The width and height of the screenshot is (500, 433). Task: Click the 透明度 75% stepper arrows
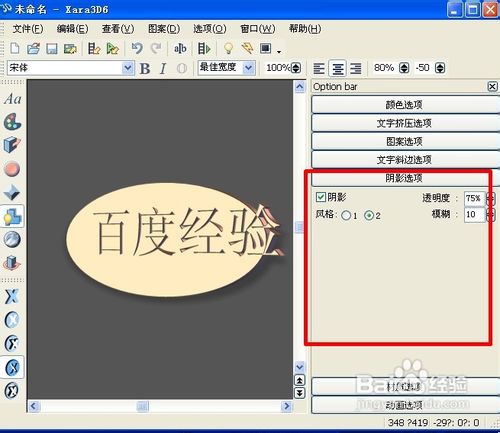(490, 199)
